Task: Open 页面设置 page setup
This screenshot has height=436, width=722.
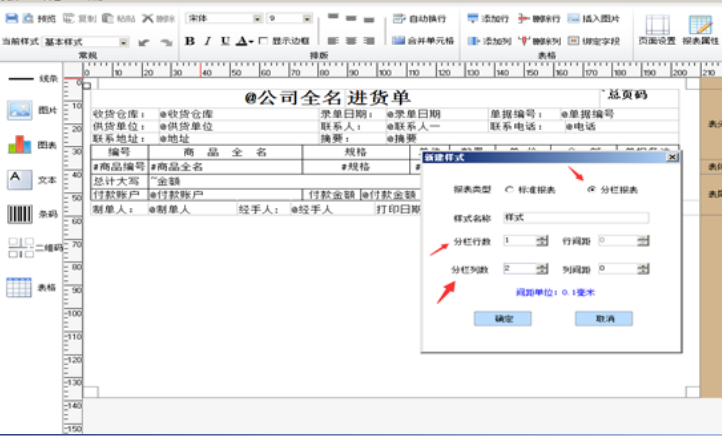Action: pyautogui.click(x=656, y=30)
